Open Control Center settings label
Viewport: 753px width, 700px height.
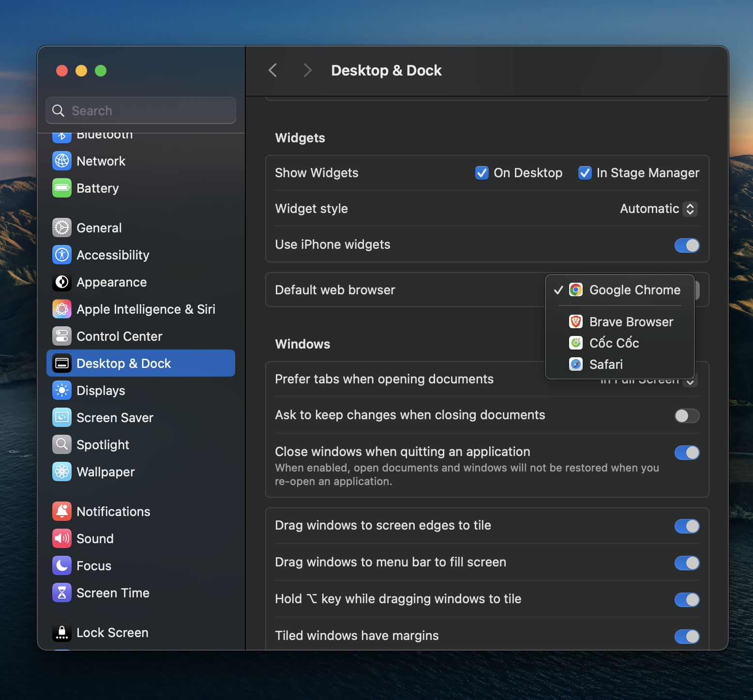coord(120,336)
